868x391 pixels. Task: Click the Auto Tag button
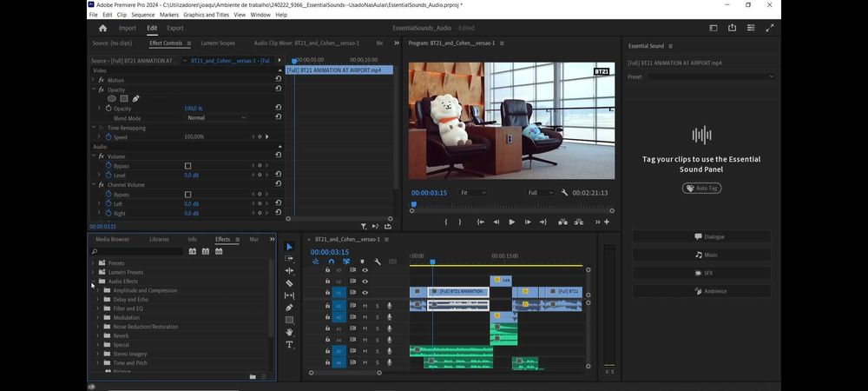701,188
